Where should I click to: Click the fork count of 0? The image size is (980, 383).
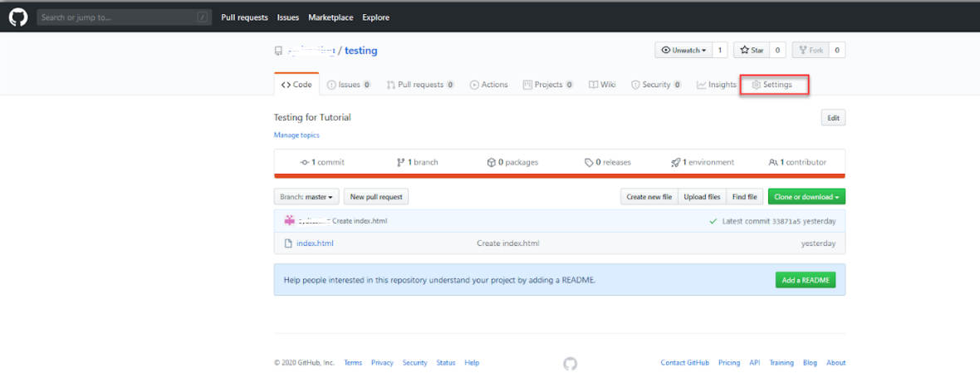[837, 50]
